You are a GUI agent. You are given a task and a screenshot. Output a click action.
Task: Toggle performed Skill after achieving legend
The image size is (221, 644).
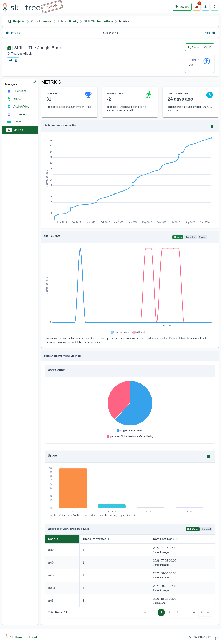(x=130, y=437)
